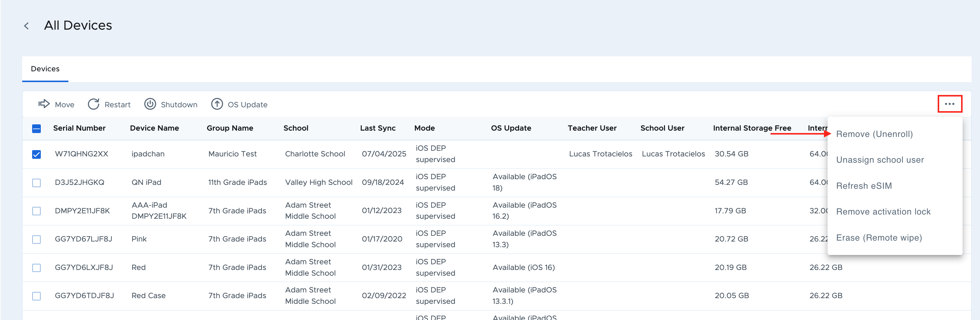Click the Restart circular arrow icon

pyautogui.click(x=94, y=104)
